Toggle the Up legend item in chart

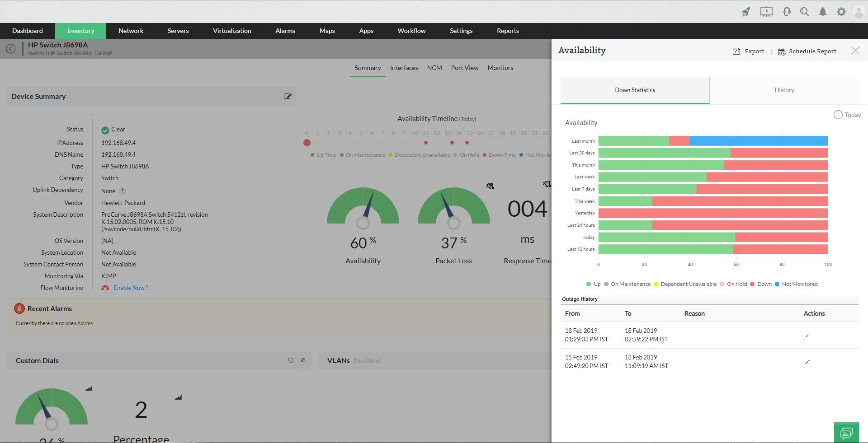click(593, 284)
